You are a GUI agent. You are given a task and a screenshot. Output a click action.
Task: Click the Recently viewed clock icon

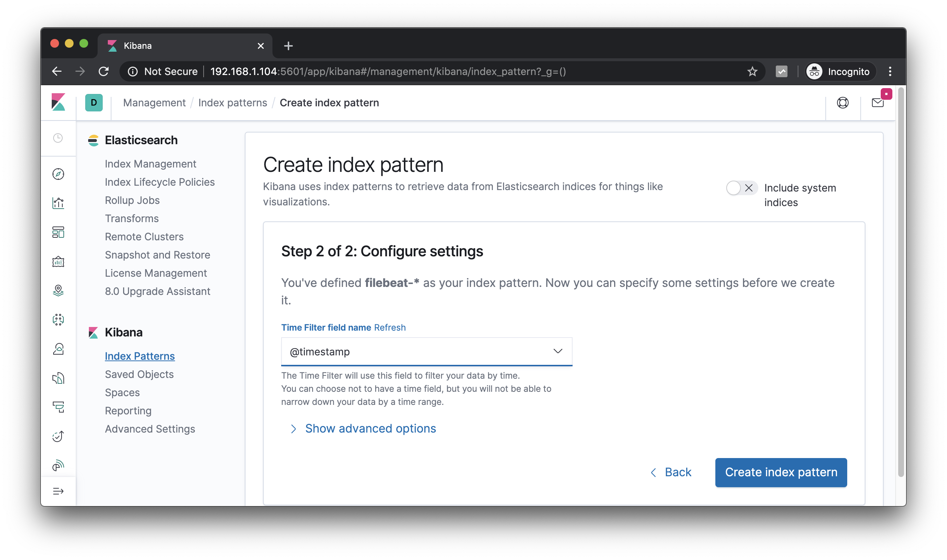[x=58, y=138]
